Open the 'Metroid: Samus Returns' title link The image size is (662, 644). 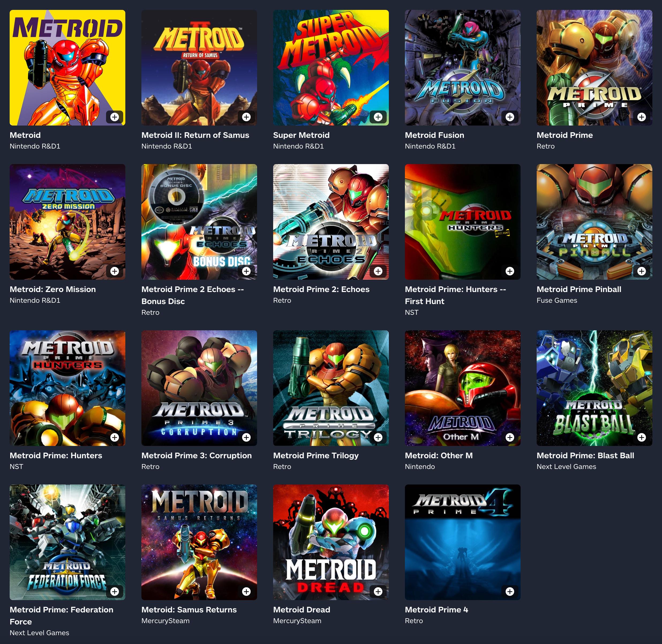click(x=189, y=610)
